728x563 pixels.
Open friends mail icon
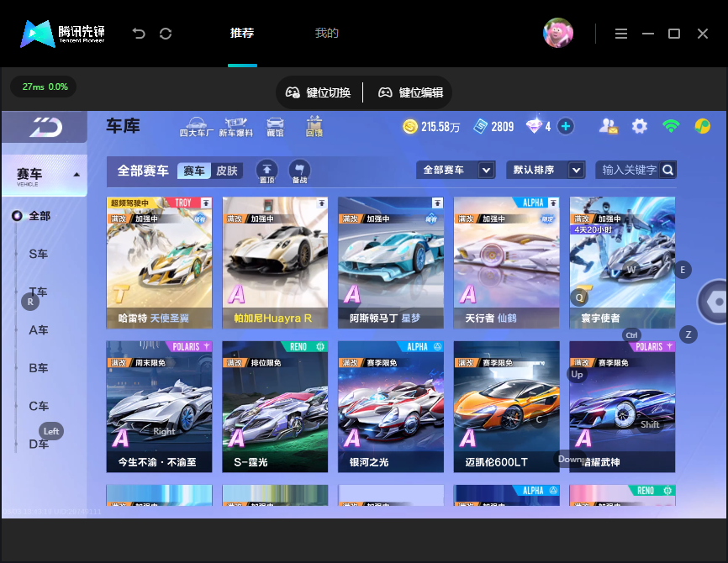click(x=609, y=126)
